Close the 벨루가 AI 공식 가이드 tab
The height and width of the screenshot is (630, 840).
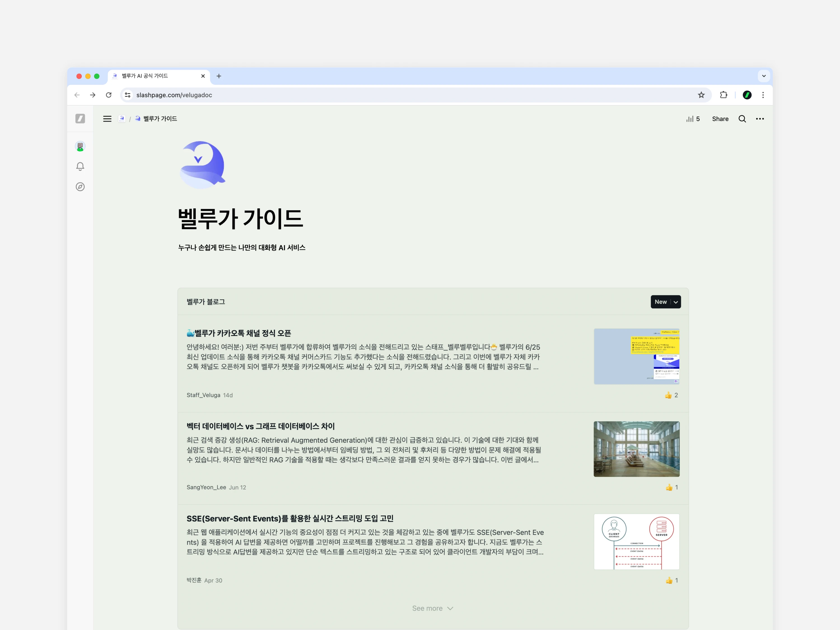(x=203, y=76)
